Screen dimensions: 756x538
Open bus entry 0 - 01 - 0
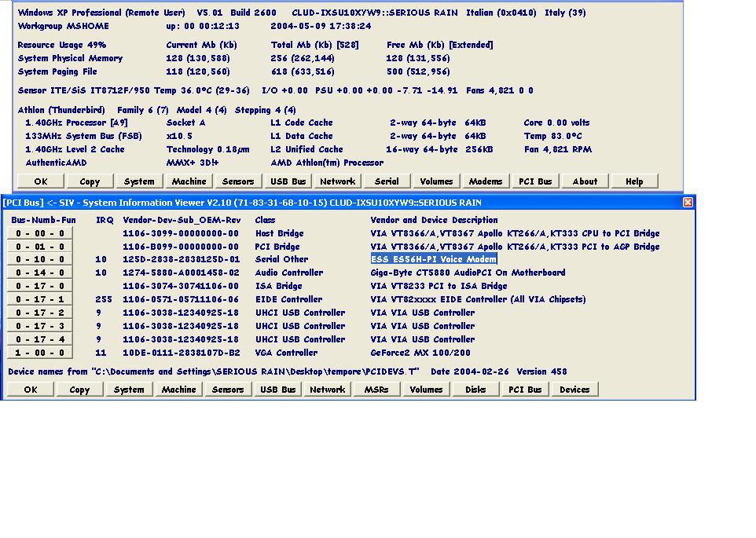click(x=40, y=247)
